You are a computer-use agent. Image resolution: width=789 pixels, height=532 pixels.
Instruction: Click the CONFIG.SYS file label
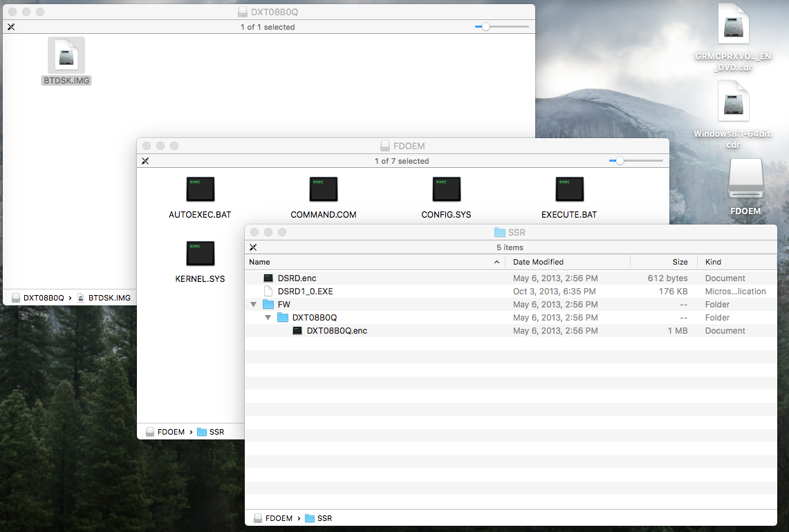(446, 215)
